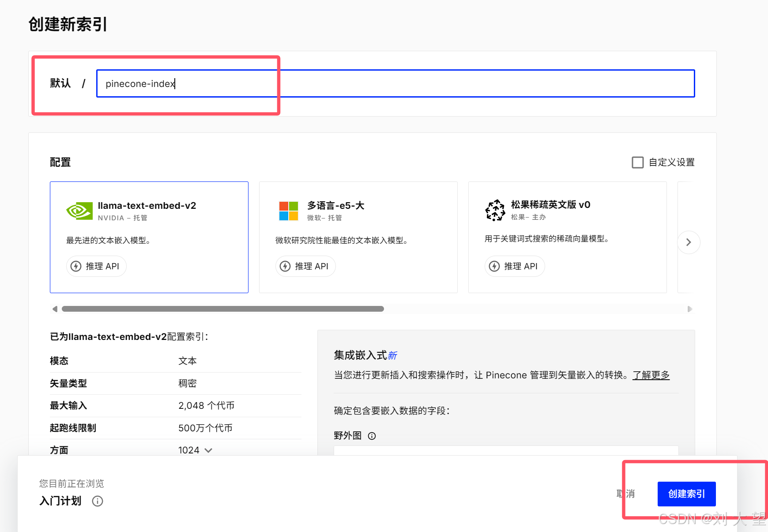Select the 多语言-e5-大 model card
The height and width of the screenshot is (532, 768).
coord(358,237)
